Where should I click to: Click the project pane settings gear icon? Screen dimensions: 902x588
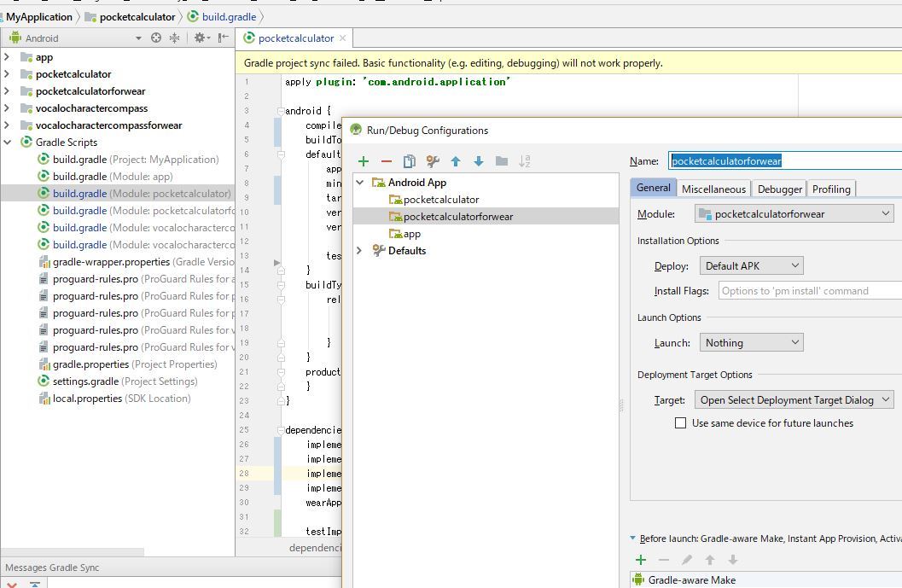click(x=200, y=38)
